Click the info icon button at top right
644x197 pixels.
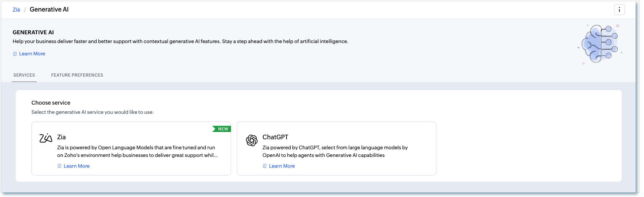click(x=619, y=10)
